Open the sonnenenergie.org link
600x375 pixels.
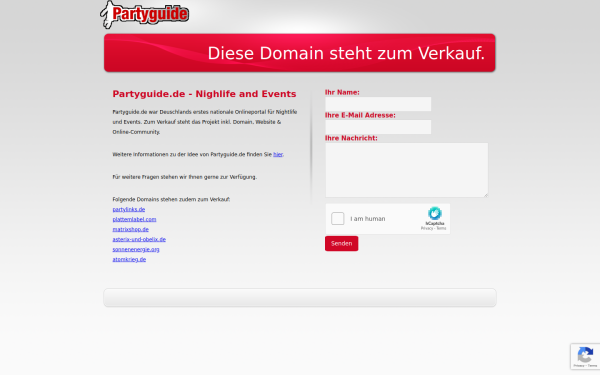tap(136, 249)
